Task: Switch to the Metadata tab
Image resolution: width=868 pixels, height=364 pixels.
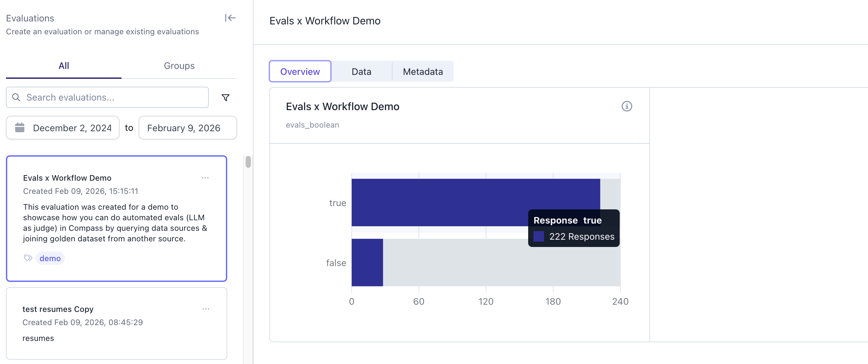Action: click(422, 72)
